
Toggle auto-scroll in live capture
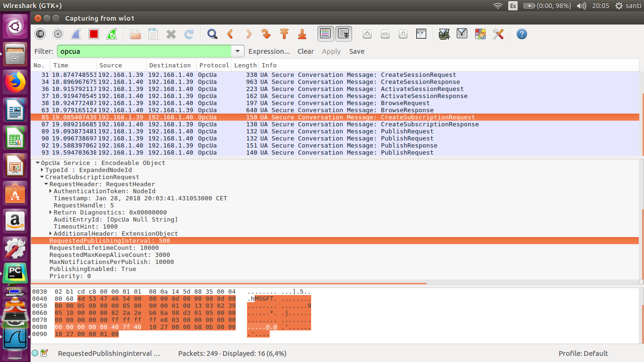tap(343, 33)
